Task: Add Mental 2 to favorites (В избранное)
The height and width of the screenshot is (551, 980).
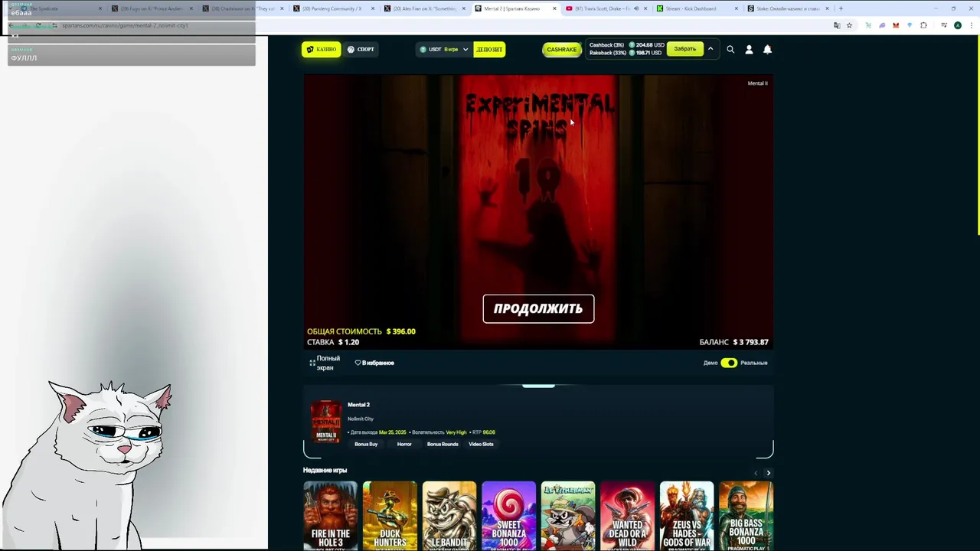Action: click(374, 363)
